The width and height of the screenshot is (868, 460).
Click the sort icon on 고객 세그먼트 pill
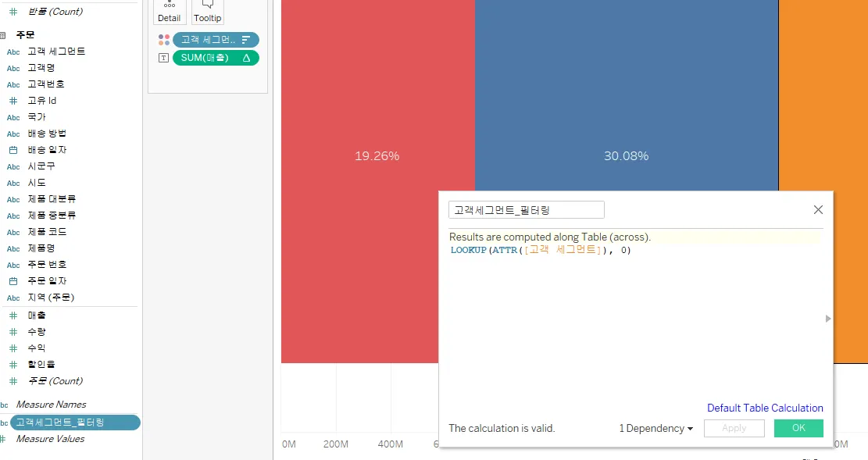click(246, 40)
